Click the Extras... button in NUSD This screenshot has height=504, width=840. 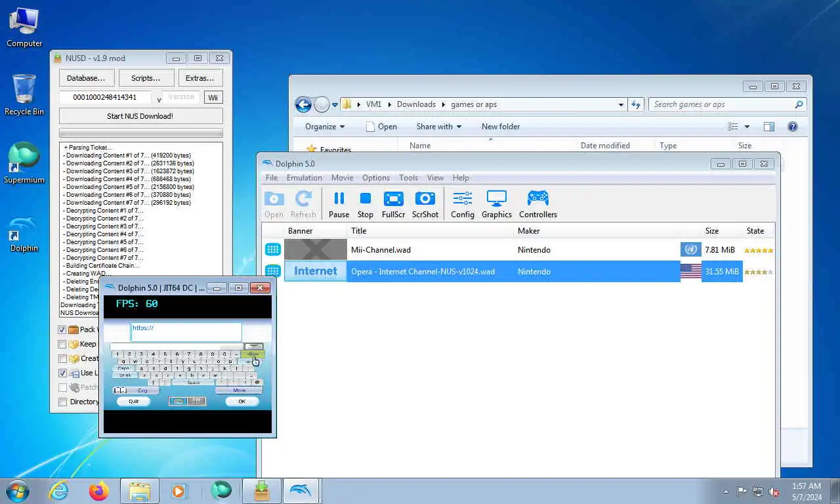[x=200, y=78]
